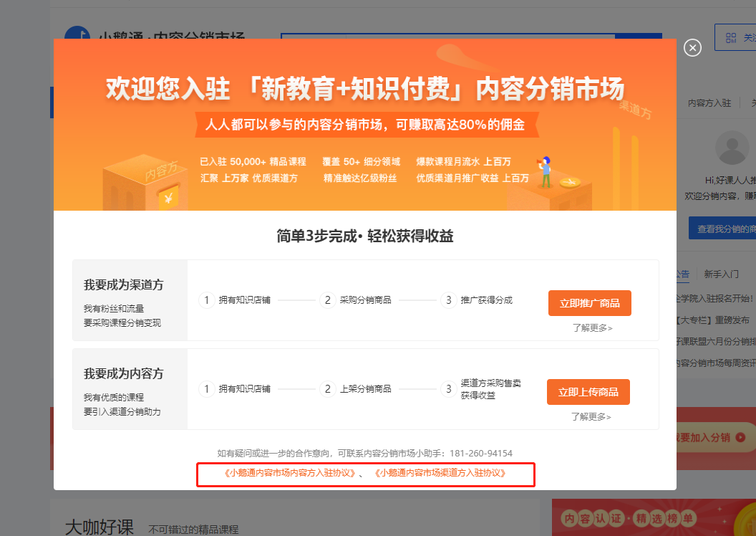The width and height of the screenshot is (756, 536).
Task: Click 内容认证·精选榜单 banner in background
Action: click(654, 517)
